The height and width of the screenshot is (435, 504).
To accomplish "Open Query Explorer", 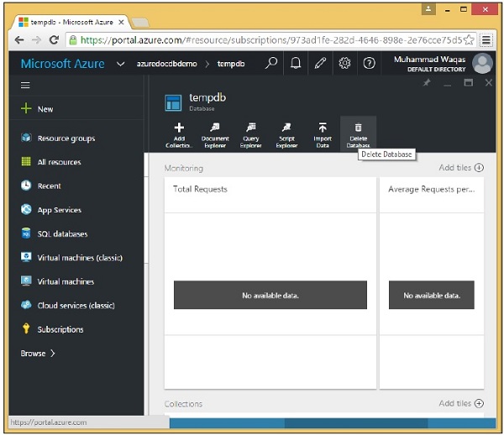I will tap(250, 135).
